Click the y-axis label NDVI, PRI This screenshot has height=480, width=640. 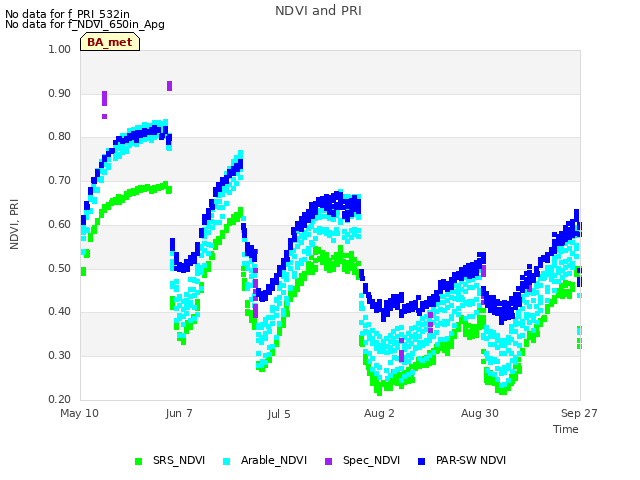(x=14, y=224)
